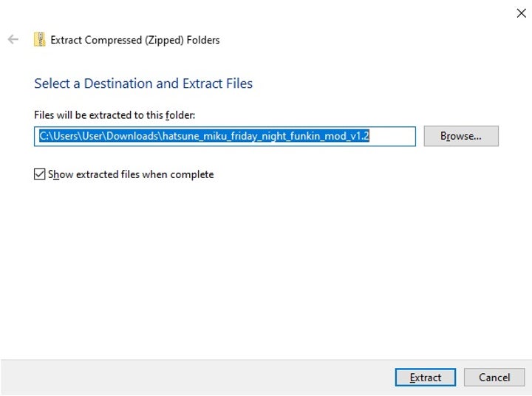Click the "Extract Compressed (Zipped) Folders" title text
Screen dimensions: 532x396
[x=134, y=40]
